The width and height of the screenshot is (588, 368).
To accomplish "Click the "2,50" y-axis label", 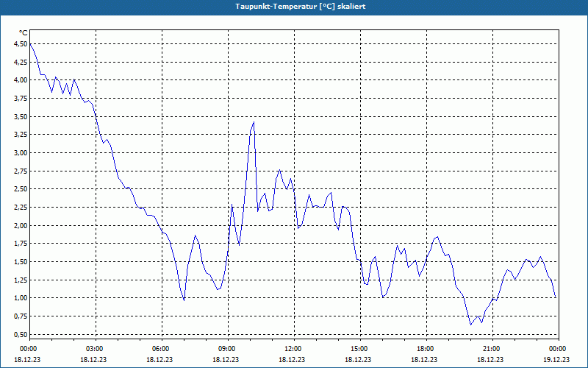I will (x=21, y=189).
